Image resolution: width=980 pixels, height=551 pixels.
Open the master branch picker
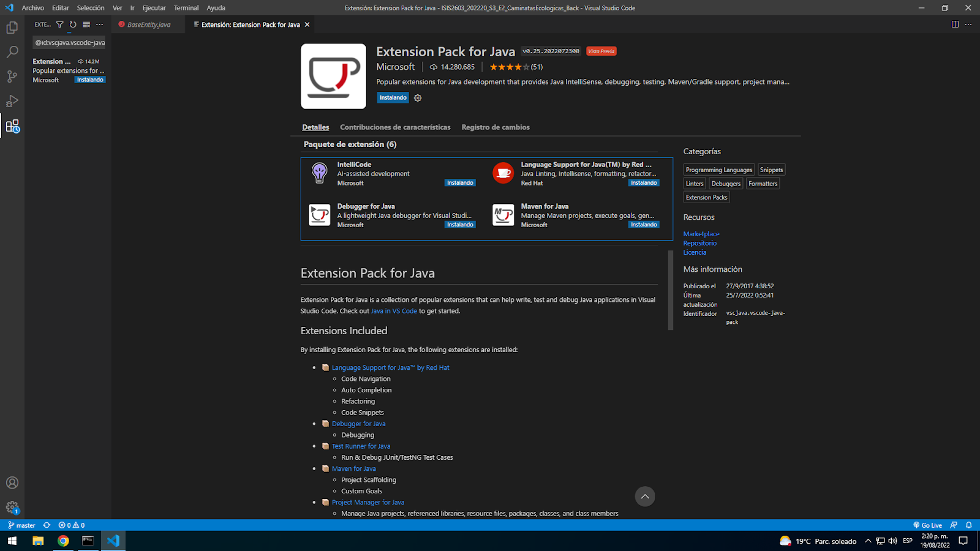click(22, 525)
